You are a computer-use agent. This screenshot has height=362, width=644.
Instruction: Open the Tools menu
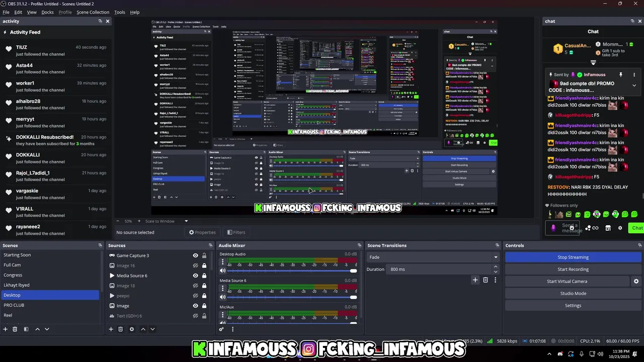click(120, 12)
